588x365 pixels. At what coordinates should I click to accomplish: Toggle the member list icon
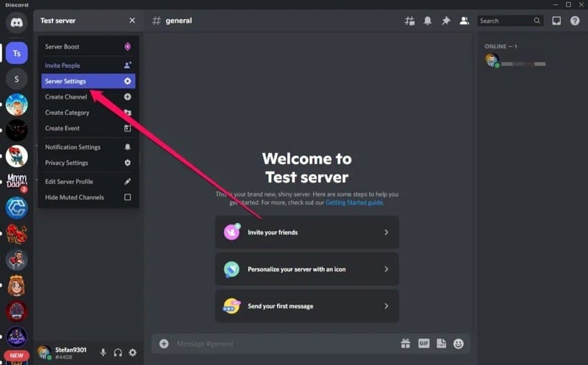pyautogui.click(x=465, y=21)
